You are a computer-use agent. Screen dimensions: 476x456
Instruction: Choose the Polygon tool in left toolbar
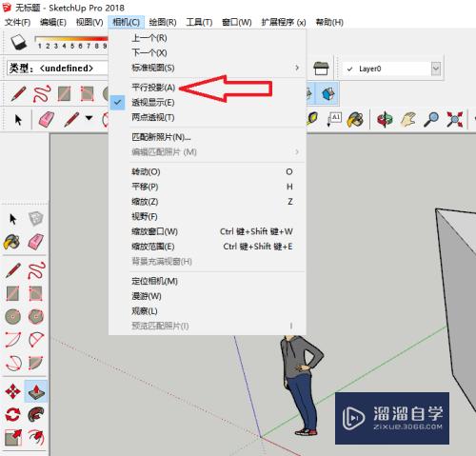pyautogui.click(x=36, y=316)
